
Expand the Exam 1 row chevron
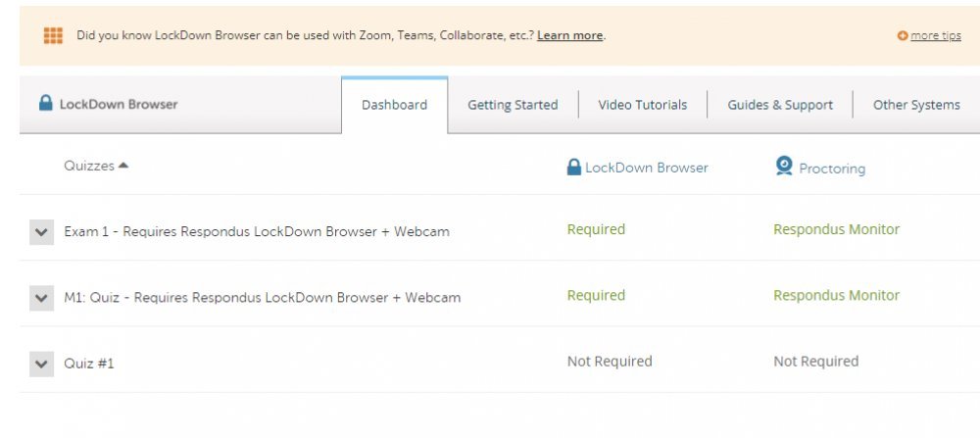tap(41, 232)
